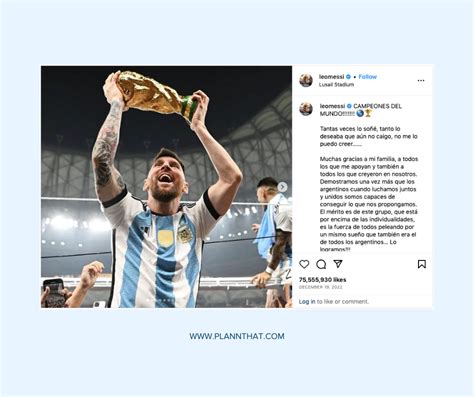Like the post with heart icon
Screen dimensions: 474x397
pyautogui.click(x=304, y=264)
